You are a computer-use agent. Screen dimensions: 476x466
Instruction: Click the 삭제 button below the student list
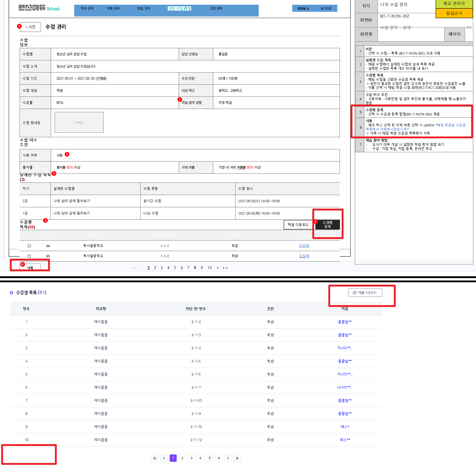30,267
